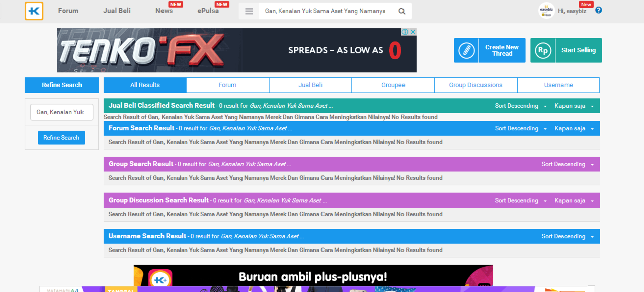Click the magnifier search icon
Image resolution: width=644 pixels, height=292 pixels.
click(x=402, y=11)
